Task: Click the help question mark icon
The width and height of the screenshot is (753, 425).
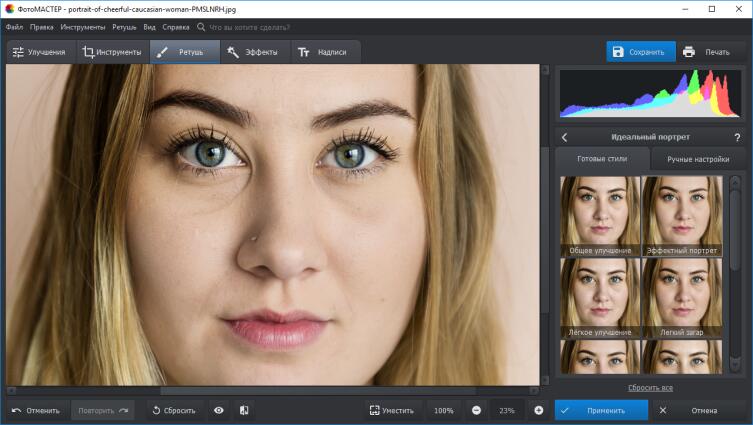Action: pos(737,137)
